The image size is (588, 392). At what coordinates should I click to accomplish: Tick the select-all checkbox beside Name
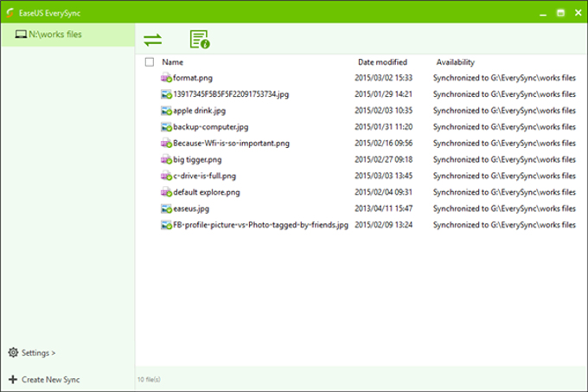coord(150,62)
